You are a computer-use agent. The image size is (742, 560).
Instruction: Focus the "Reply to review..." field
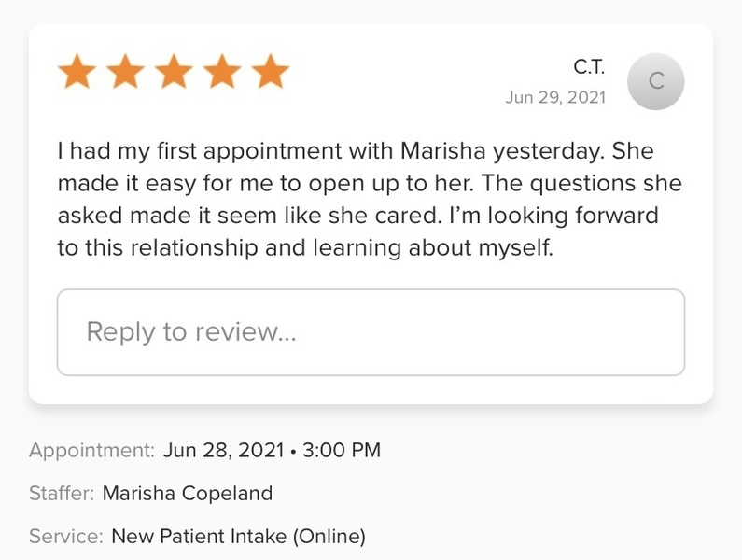(x=371, y=332)
